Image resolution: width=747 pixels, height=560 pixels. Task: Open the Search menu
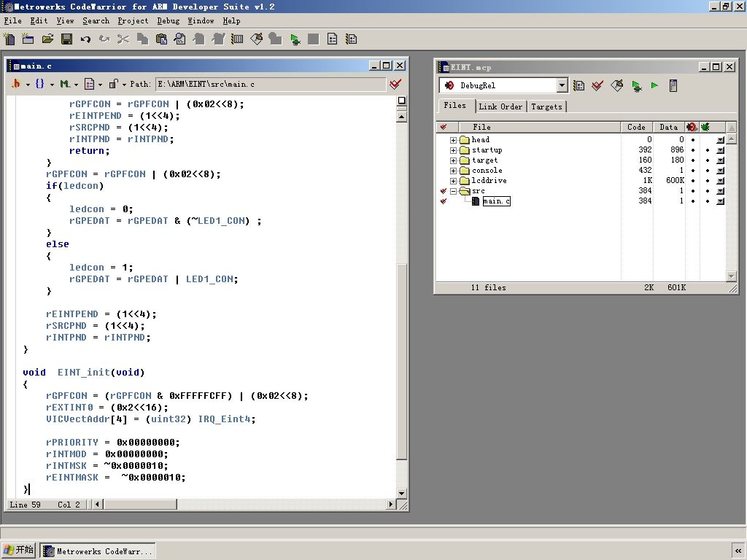96,20
